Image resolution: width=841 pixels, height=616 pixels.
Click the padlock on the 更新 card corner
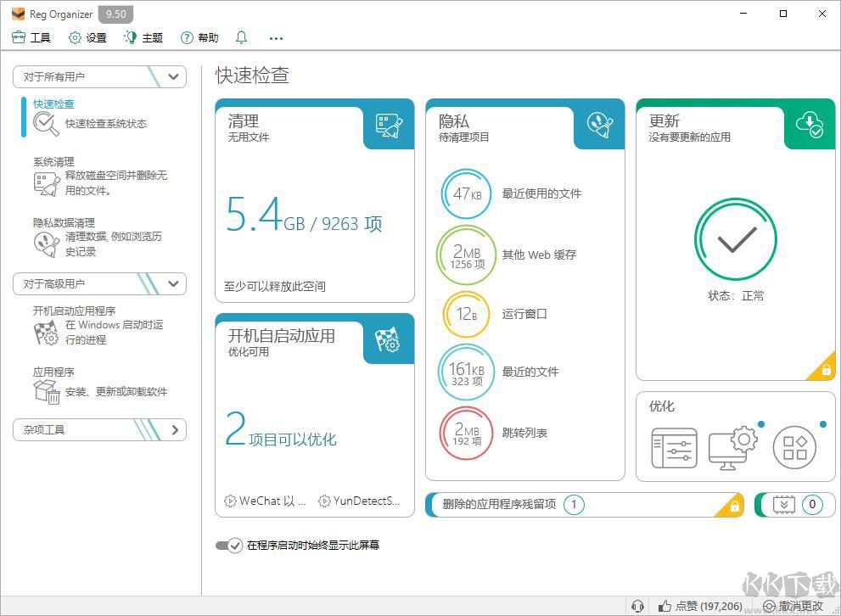point(824,368)
